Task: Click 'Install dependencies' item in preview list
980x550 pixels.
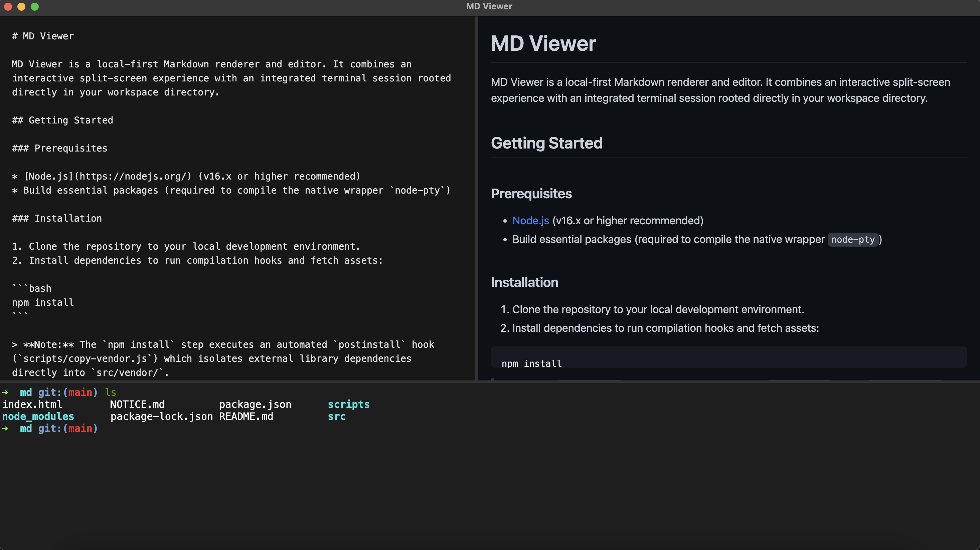Action: [665, 328]
